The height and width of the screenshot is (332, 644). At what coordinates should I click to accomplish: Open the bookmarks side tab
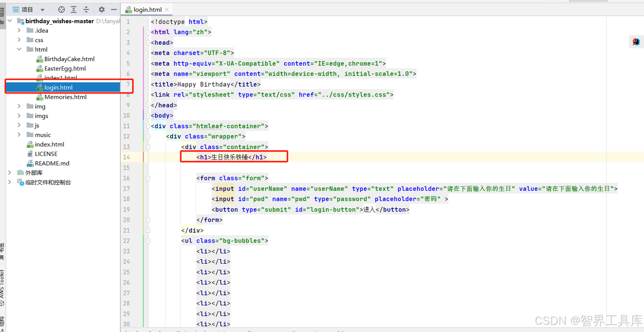[x=2, y=251]
